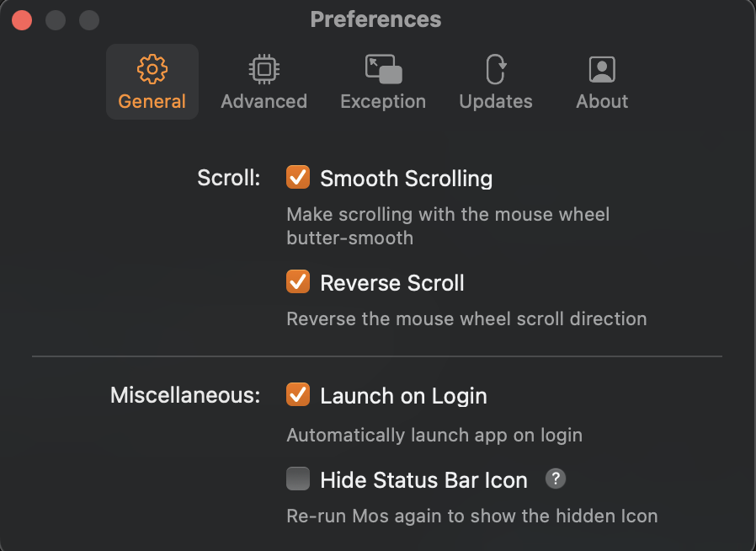Open the Exception tab label
The width and height of the screenshot is (756, 551).
(x=383, y=102)
